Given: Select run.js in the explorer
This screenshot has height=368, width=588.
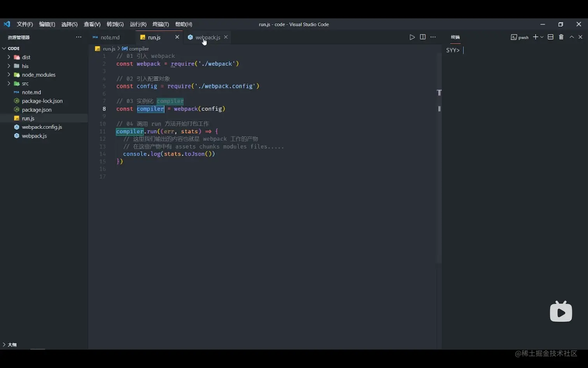Looking at the screenshot, I should [44, 118].
